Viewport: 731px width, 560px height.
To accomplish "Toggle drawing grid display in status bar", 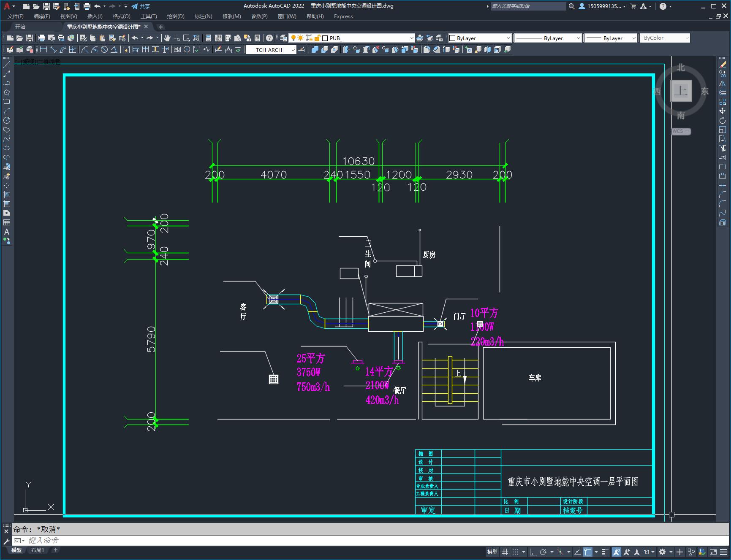I will [x=505, y=552].
